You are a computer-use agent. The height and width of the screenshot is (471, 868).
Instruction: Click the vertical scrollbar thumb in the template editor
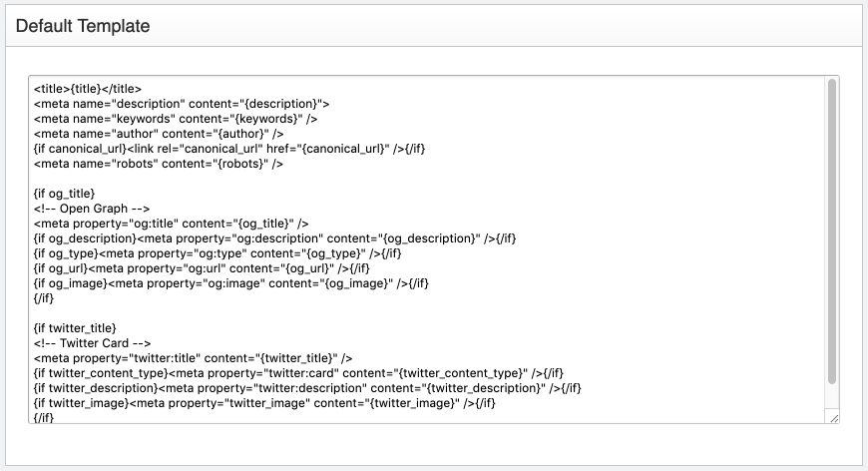[x=831, y=232]
